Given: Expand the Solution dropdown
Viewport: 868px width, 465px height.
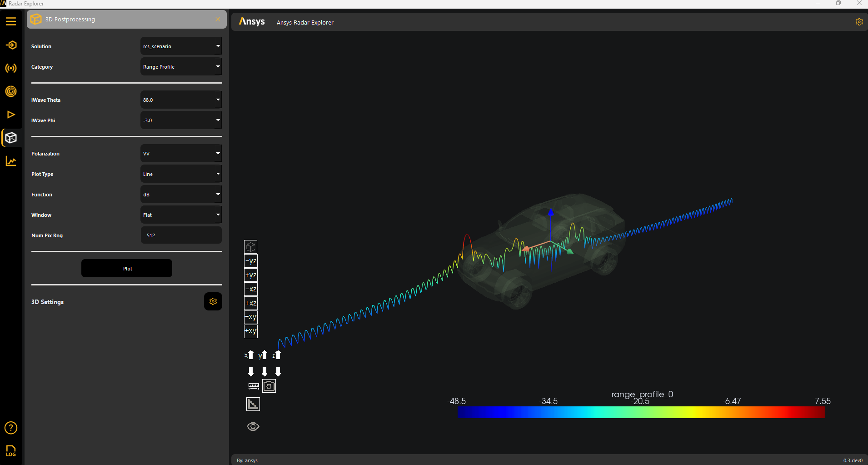Looking at the screenshot, I should (181, 46).
